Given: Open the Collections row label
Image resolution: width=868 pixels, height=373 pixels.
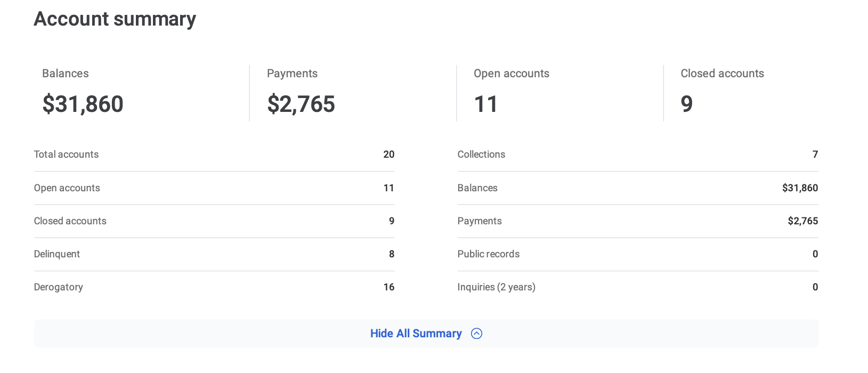Looking at the screenshot, I should click(481, 155).
